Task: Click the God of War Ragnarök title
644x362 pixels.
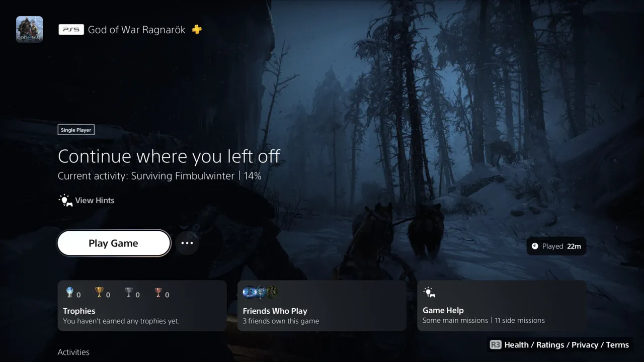Action: [137, 30]
